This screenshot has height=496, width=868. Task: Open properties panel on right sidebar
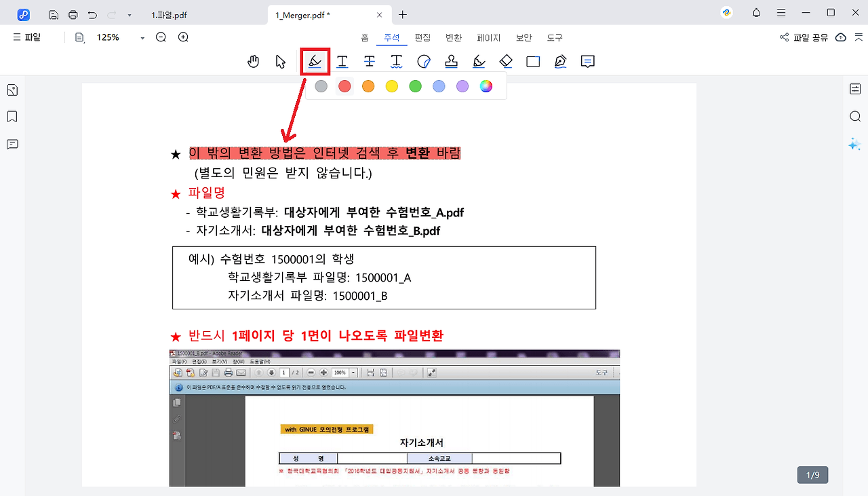[x=855, y=89]
